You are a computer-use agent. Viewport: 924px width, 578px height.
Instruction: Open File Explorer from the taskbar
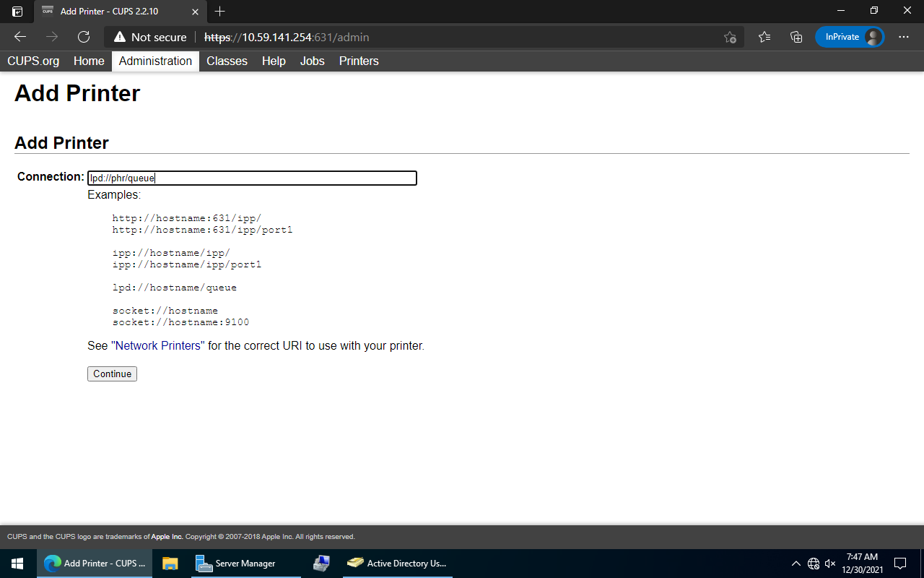[170, 564]
